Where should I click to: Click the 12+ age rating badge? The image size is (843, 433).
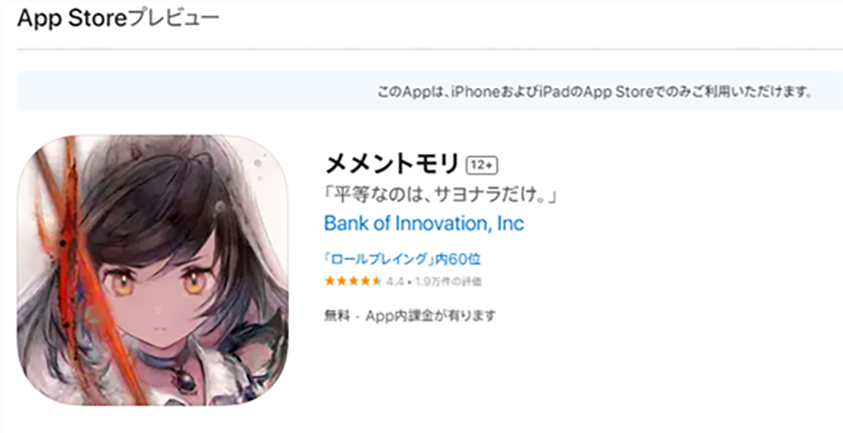pos(482,166)
